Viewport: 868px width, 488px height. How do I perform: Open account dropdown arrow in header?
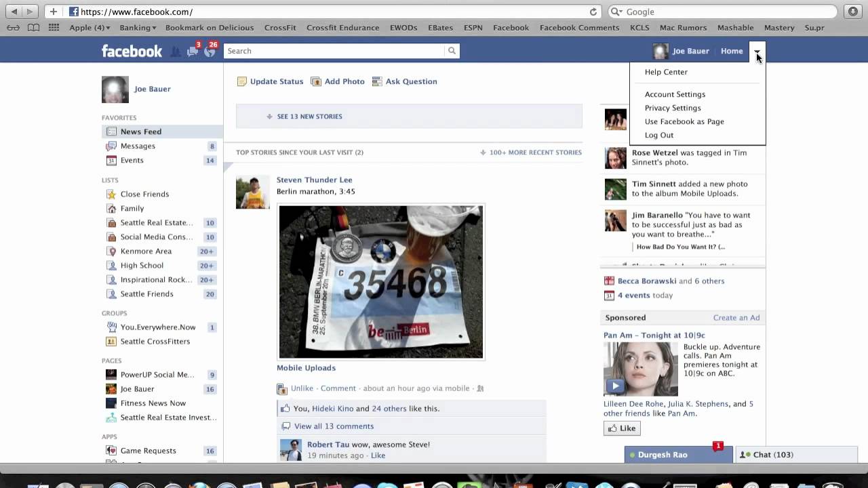tap(757, 52)
